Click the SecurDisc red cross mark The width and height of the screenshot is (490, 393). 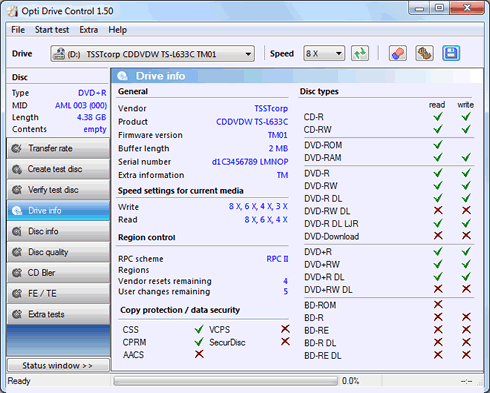(x=285, y=342)
